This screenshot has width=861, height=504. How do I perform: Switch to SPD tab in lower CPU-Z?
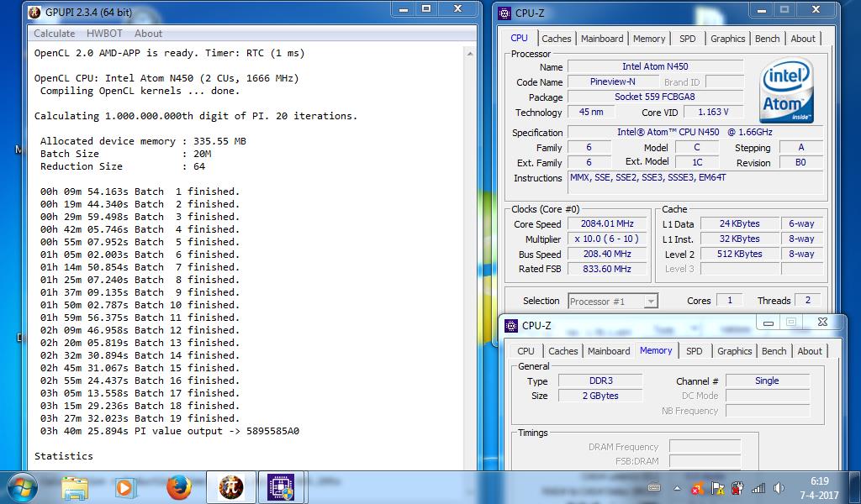[x=694, y=351]
